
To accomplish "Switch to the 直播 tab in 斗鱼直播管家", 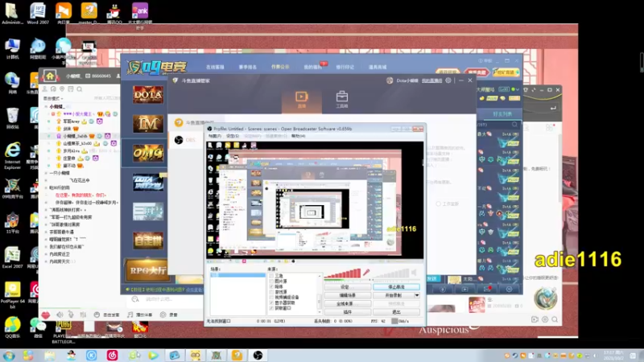I will [x=301, y=100].
